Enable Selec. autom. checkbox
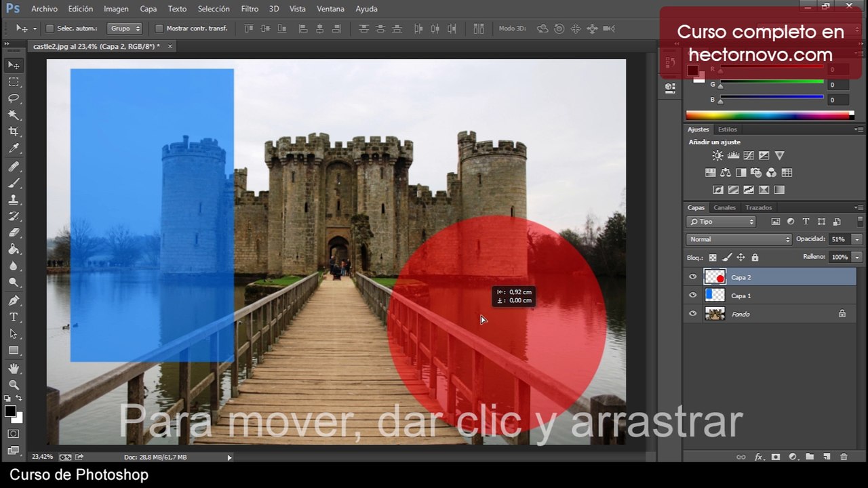Screen dimensions: 868x488 [50, 28]
